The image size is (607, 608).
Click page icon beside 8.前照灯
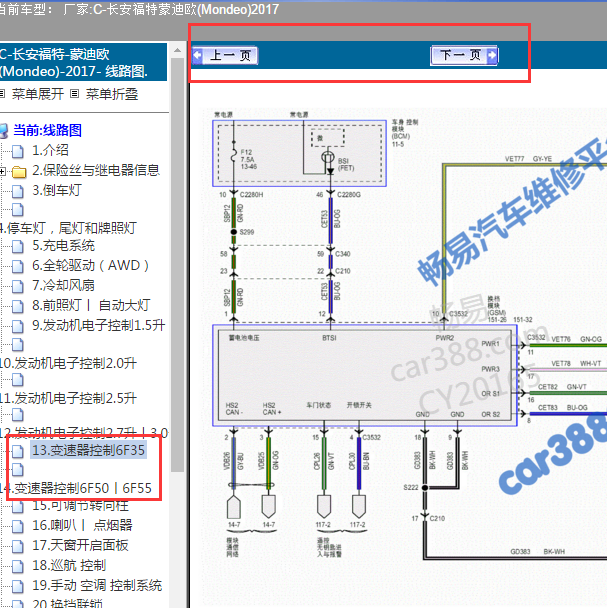(x=17, y=306)
